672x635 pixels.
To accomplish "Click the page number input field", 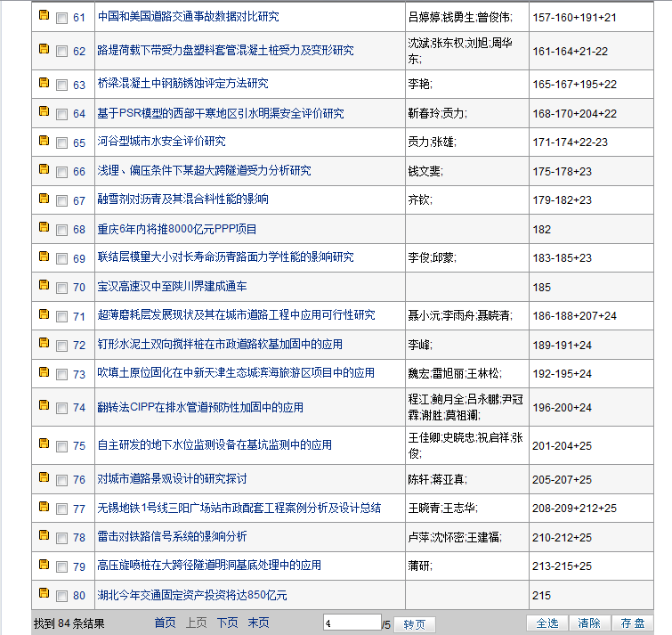I will pos(352,623).
